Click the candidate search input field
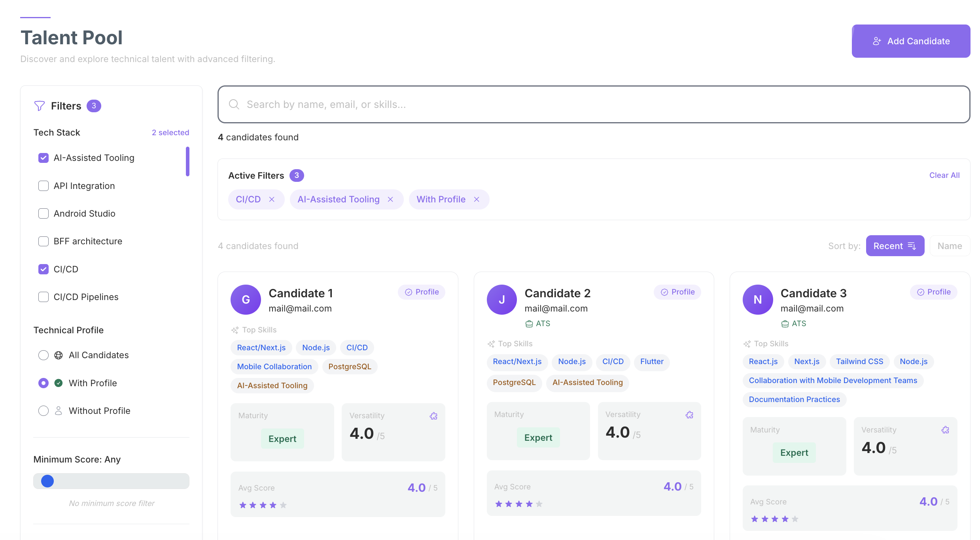Viewport: 980px width, 540px height. [593, 104]
